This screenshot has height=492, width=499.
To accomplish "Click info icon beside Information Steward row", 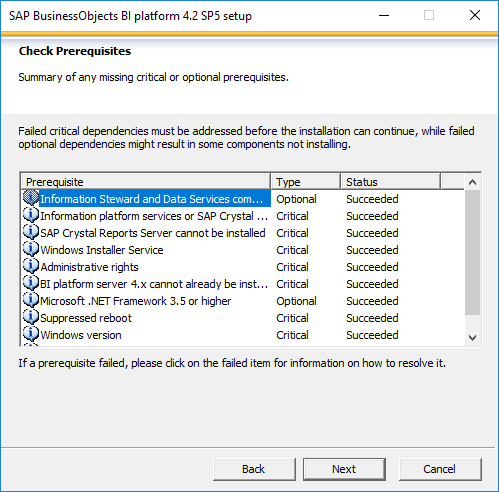I will 31,198.
